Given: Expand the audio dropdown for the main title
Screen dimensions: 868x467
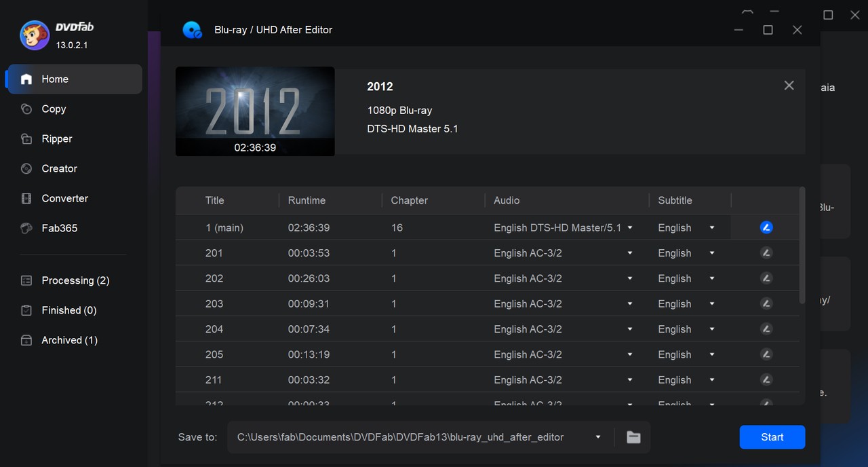Looking at the screenshot, I should 630,227.
